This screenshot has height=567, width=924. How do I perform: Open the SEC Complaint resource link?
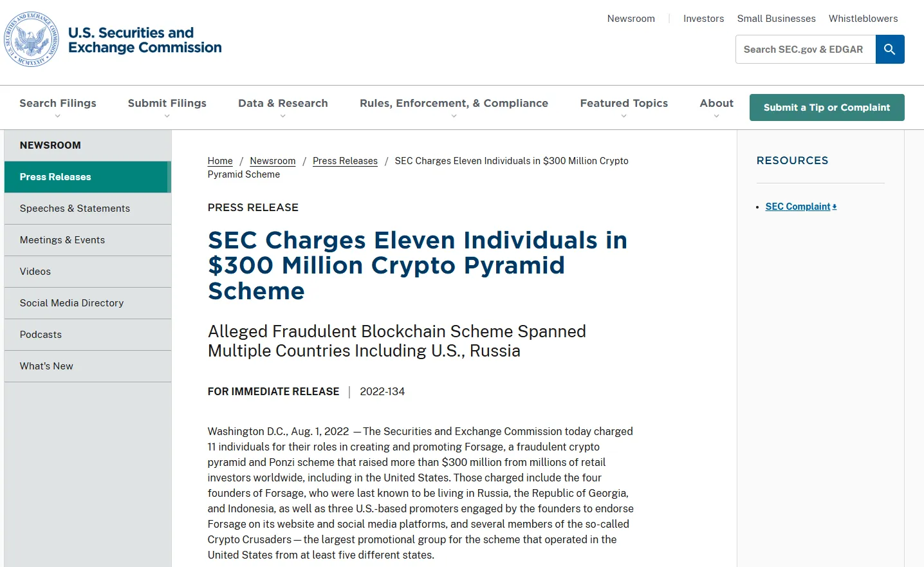[x=798, y=207]
